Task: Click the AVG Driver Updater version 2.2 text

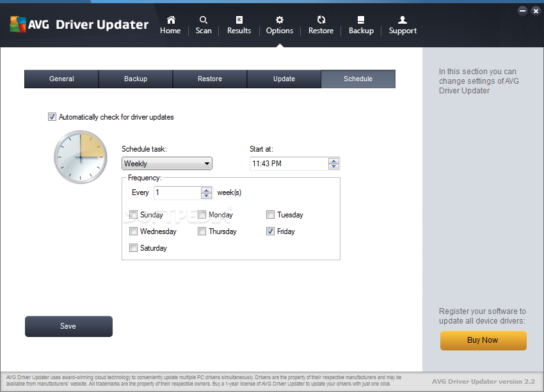Action: (483, 382)
